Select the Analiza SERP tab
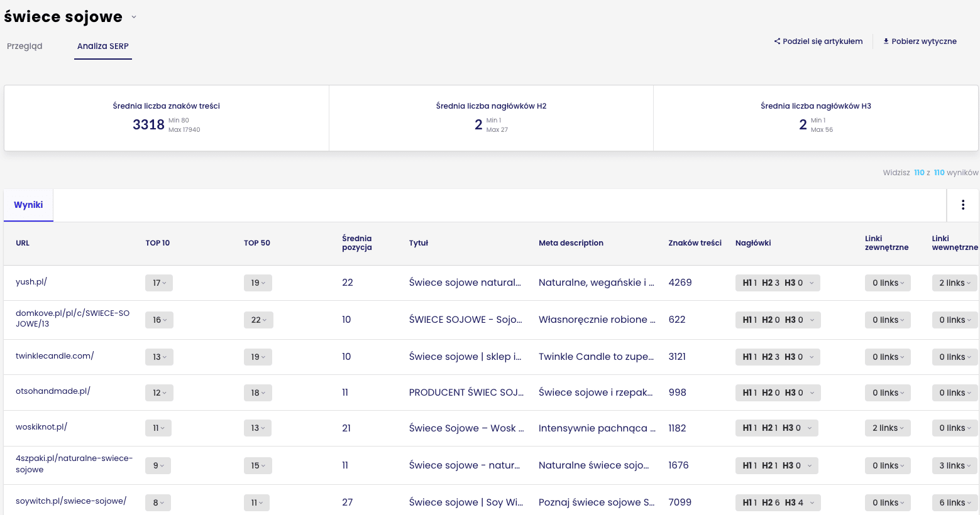Screen dimensions: 980x515 (103, 46)
